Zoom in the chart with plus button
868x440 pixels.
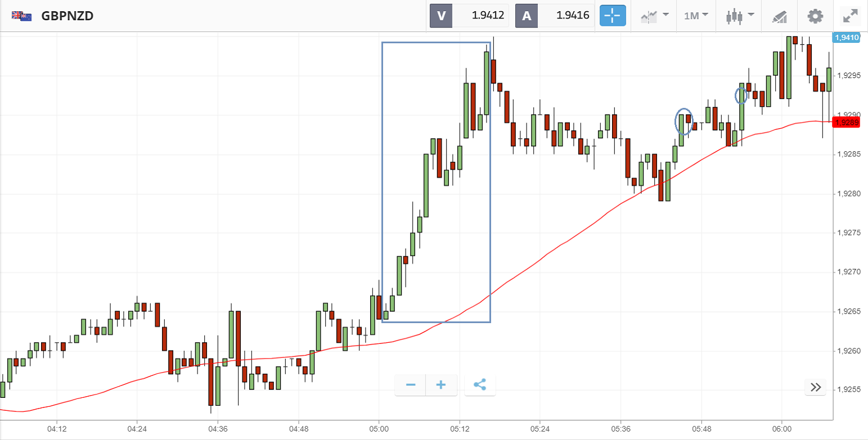click(x=441, y=385)
